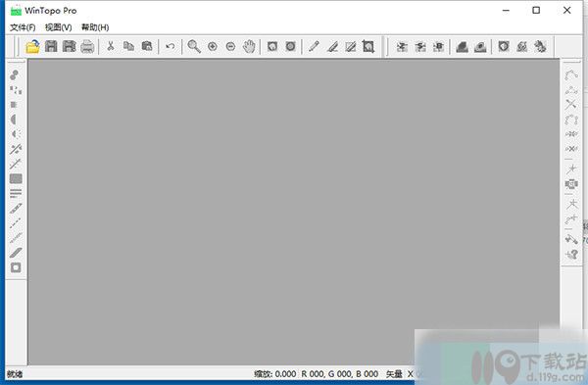Image resolution: width=588 pixels, height=385 pixels.
Task: Select the magnifying glass zoom tool
Action: tap(194, 46)
